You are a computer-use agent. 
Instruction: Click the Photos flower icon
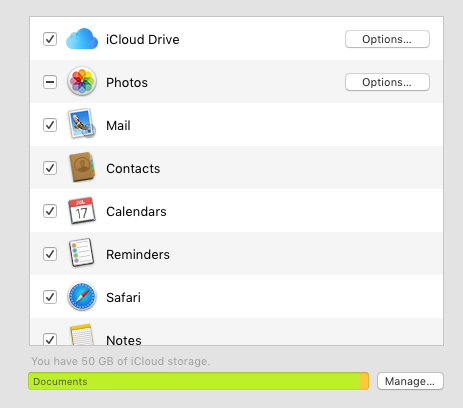[x=82, y=81]
